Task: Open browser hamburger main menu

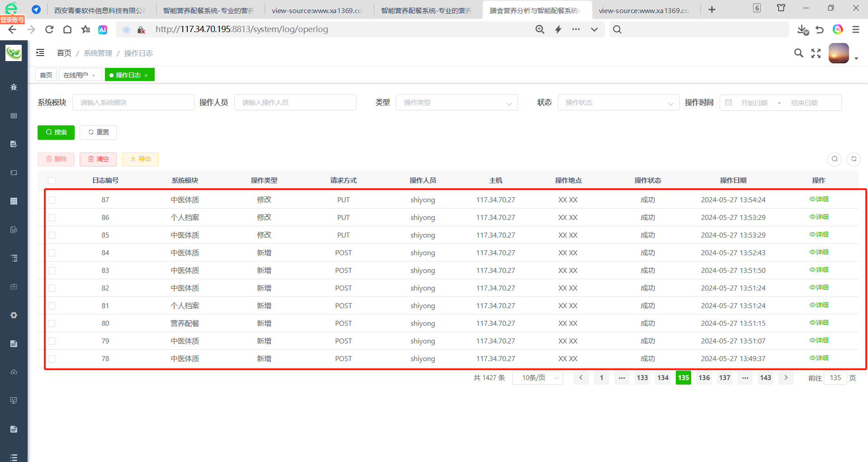Action: tap(855, 29)
